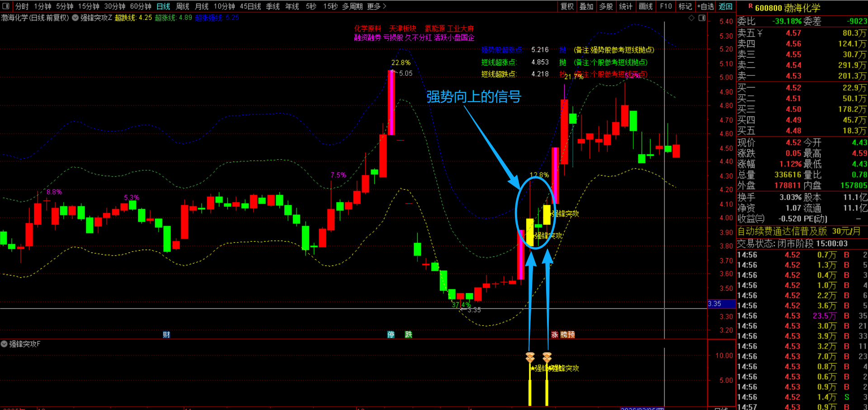Click the 23.5万 trade tick row

(802, 316)
